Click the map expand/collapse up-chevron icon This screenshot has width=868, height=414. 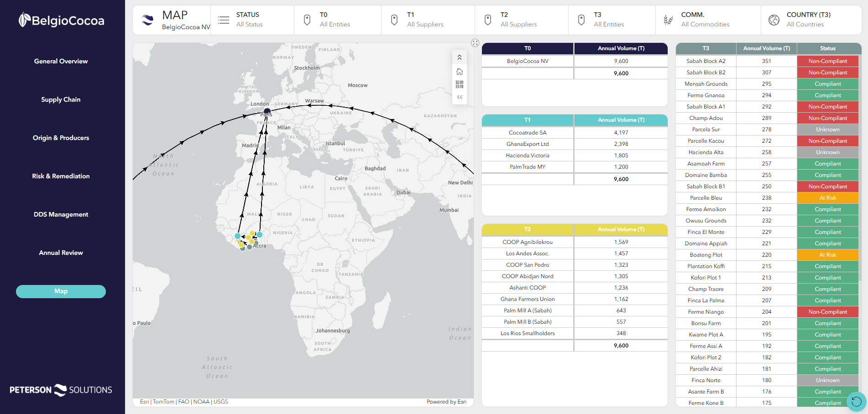point(460,57)
